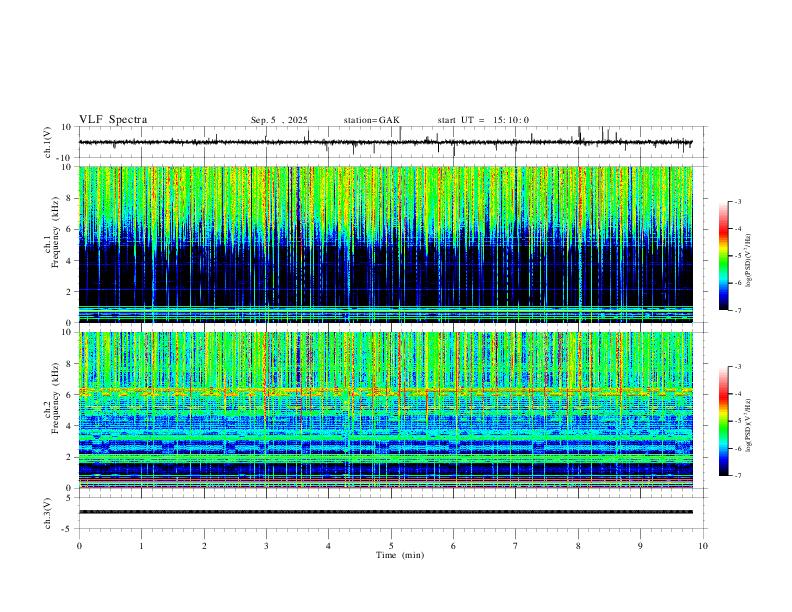Screen dimensions: 792x612
Task: Click the "station=GAK" header label
Action: pos(372,120)
